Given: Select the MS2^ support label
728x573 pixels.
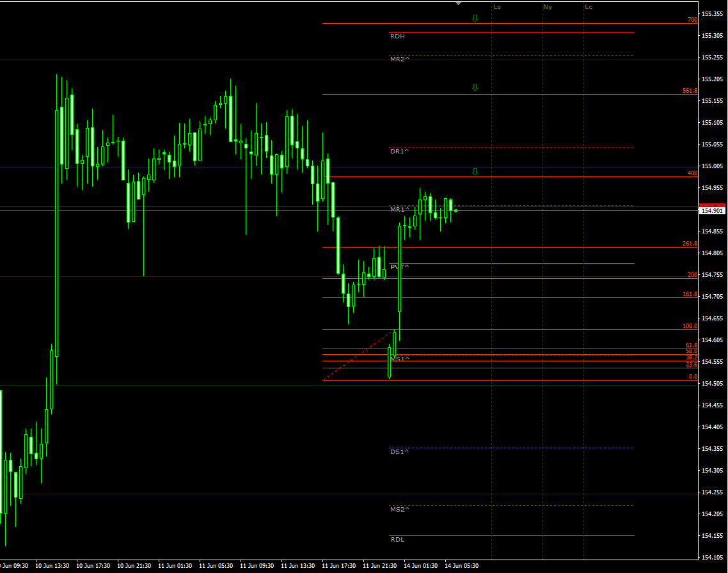Looking at the screenshot, I should pyautogui.click(x=400, y=510).
